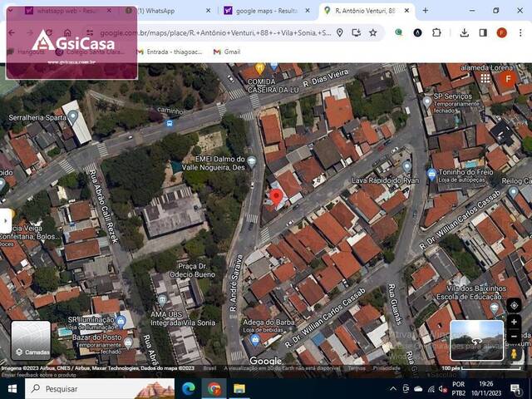The image size is (532, 399).
Task: Select EMEI Dalmo do Valle Nogueira pin
Action: click(251, 161)
